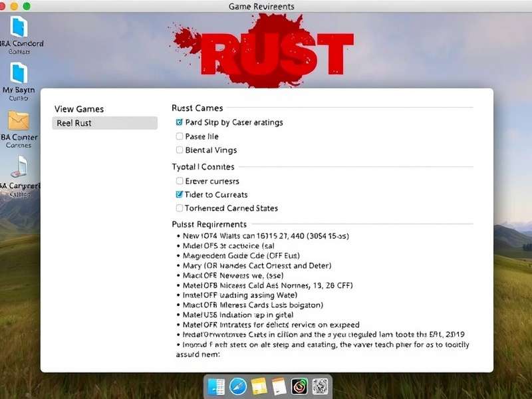Open the BA Canter envelope folder icon
The image size is (532, 399).
click(x=19, y=120)
